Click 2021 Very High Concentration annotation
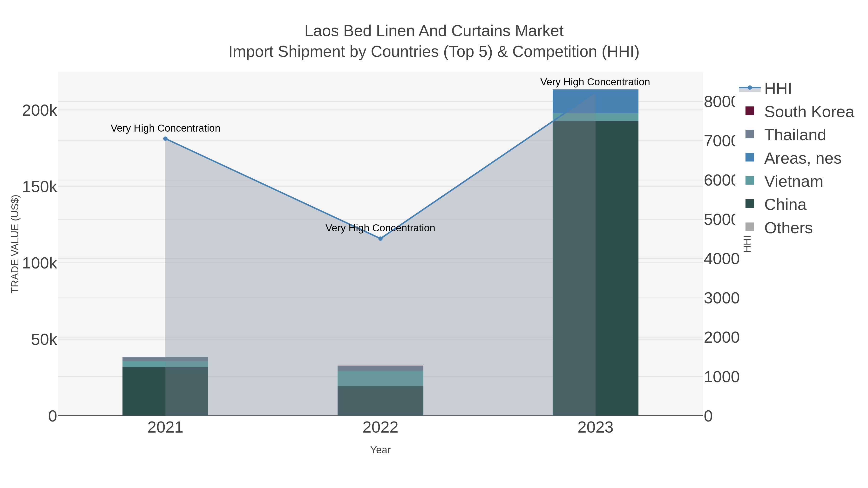 point(165,128)
